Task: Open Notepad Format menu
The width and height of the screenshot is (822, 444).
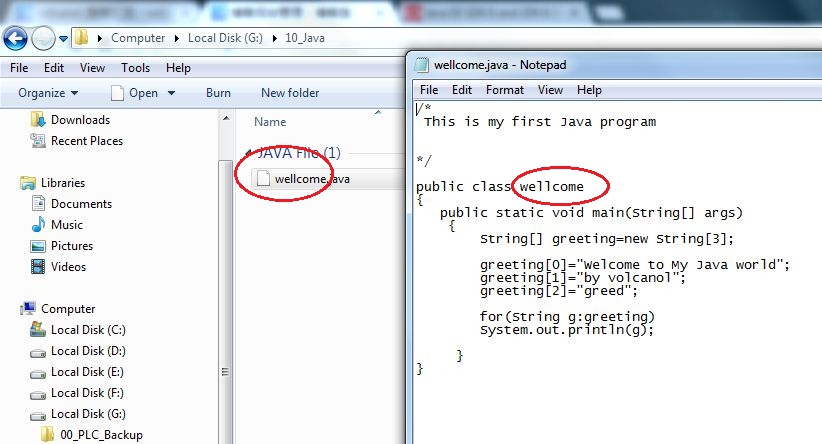Action: pos(505,90)
